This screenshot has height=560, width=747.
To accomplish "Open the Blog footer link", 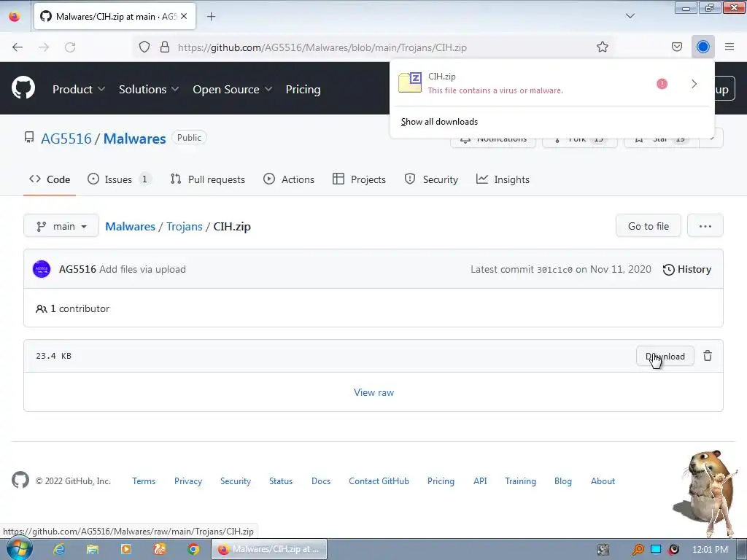I will (x=563, y=481).
